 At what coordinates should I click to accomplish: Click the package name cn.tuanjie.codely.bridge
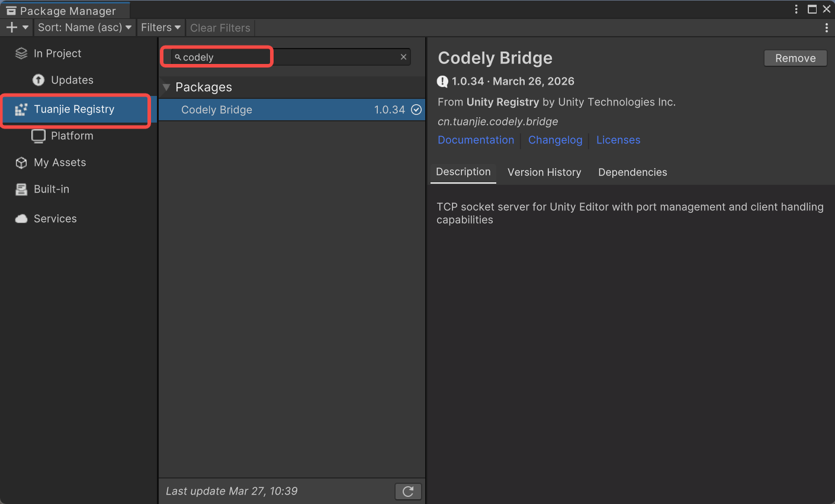pyautogui.click(x=498, y=121)
